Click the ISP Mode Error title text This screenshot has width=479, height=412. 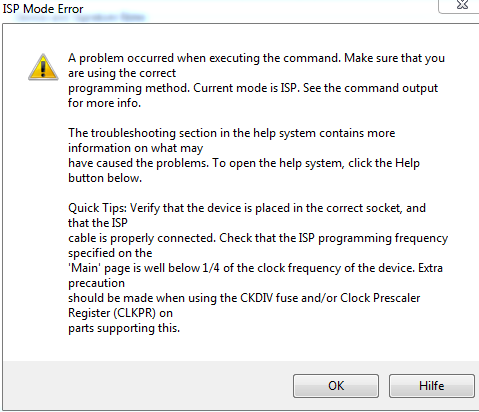pos(43,9)
